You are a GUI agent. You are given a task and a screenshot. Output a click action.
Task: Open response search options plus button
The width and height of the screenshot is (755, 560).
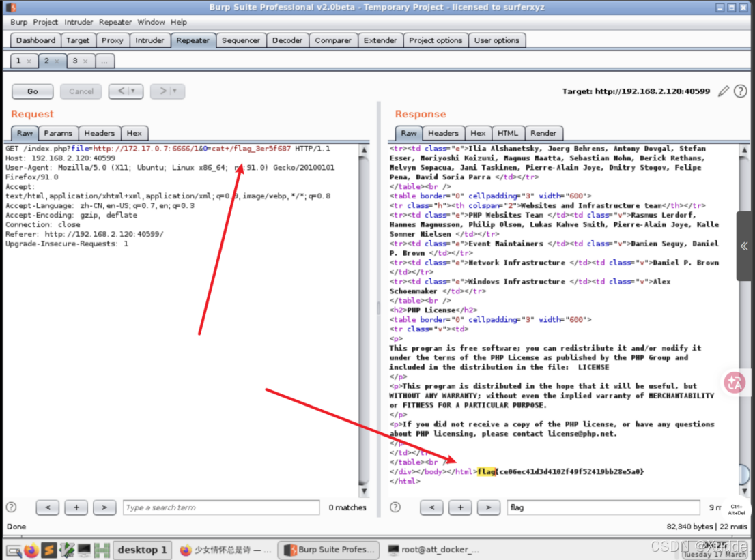[x=460, y=507]
